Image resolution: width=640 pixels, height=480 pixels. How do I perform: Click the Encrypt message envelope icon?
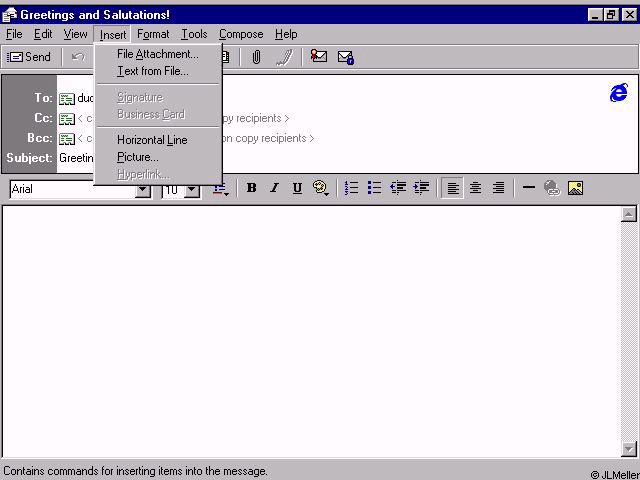pyautogui.click(x=346, y=57)
